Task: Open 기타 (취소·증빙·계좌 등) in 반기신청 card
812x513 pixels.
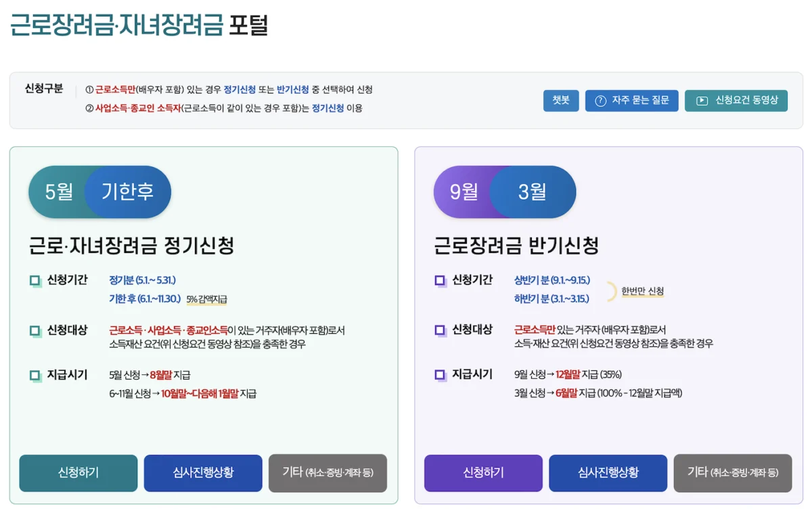Action: (x=733, y=473)
